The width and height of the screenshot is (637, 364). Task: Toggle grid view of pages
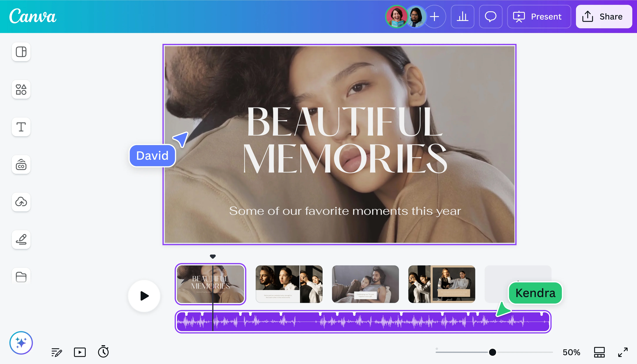(x=599, y=352)
